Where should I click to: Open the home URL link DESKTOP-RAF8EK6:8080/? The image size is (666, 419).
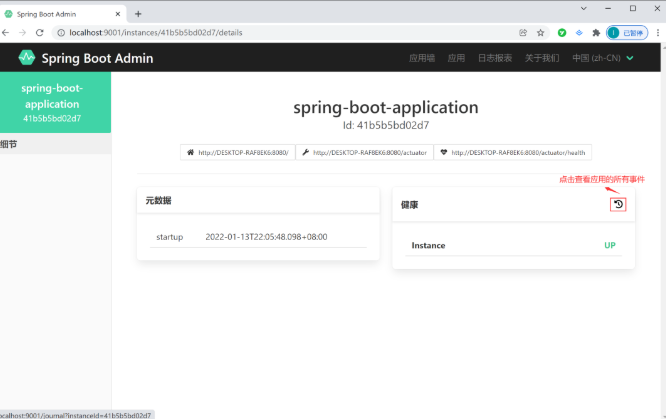pos(238,152)
